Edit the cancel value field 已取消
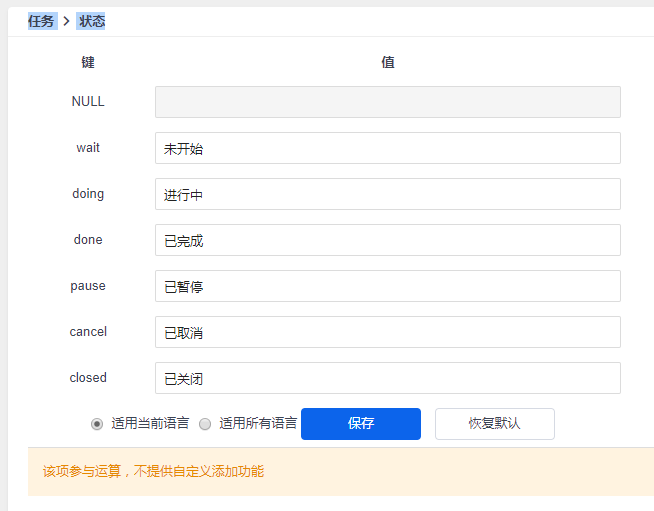The height and width of the screenshot is (511, 654). point(388,332)
